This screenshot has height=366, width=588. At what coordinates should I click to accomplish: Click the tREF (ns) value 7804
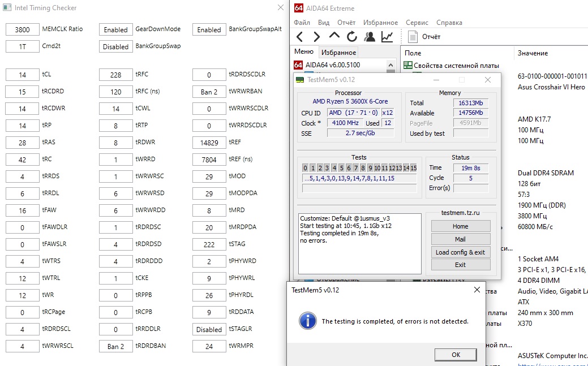pos(209,160)
